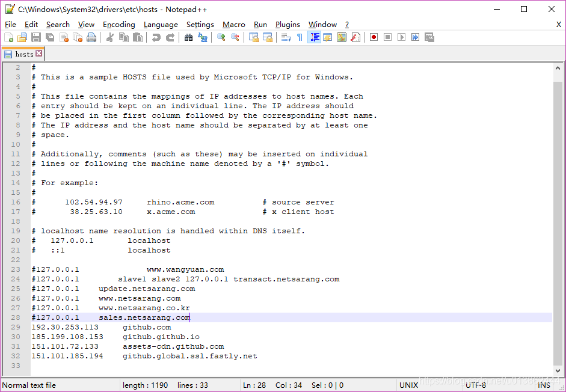Image resolution: width=566 pixels, height=392 pixels.
Task: Start macro recording with red dot icon
Action: [374, 37]
